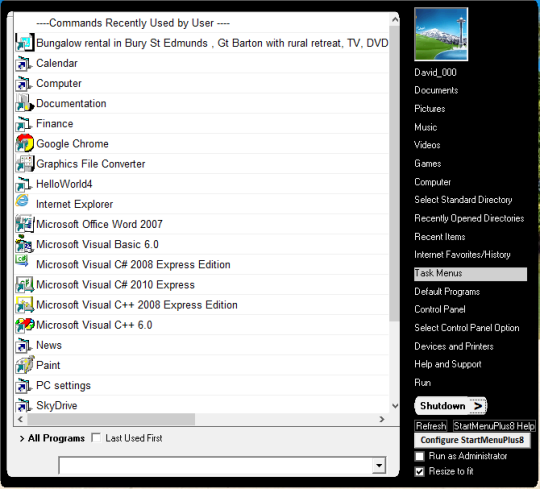The image size is (540, 489).
Task: Open David_000 user folder
Action: tap(435, 72)
